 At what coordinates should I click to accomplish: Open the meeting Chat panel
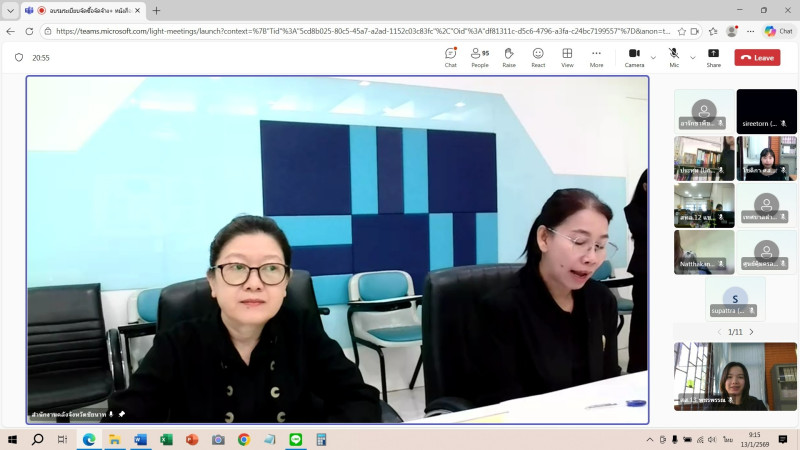click(450, 57)
